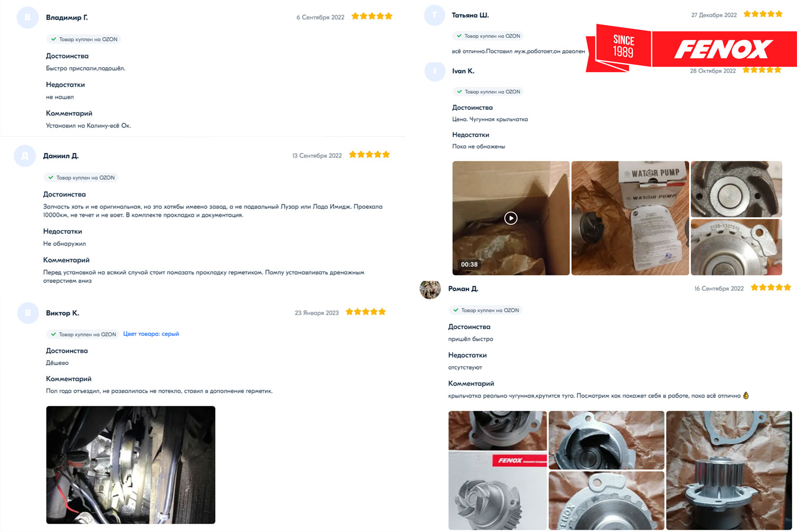Click Роман Д. profile photo avatar
The image size is (797, 532).
coord(430,289)
